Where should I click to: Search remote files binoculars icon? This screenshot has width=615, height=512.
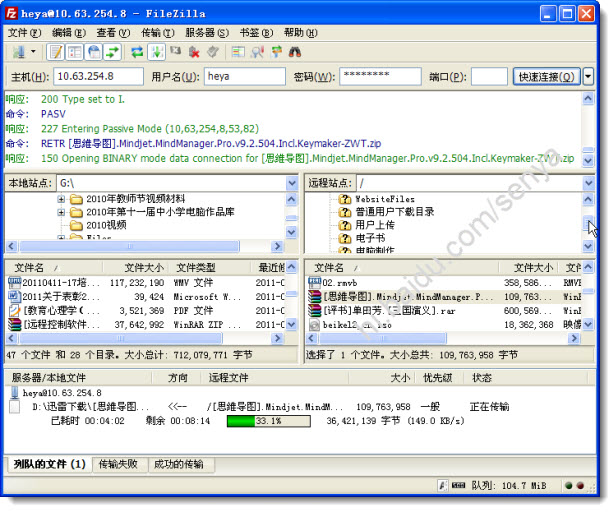[x=295, y=52]
